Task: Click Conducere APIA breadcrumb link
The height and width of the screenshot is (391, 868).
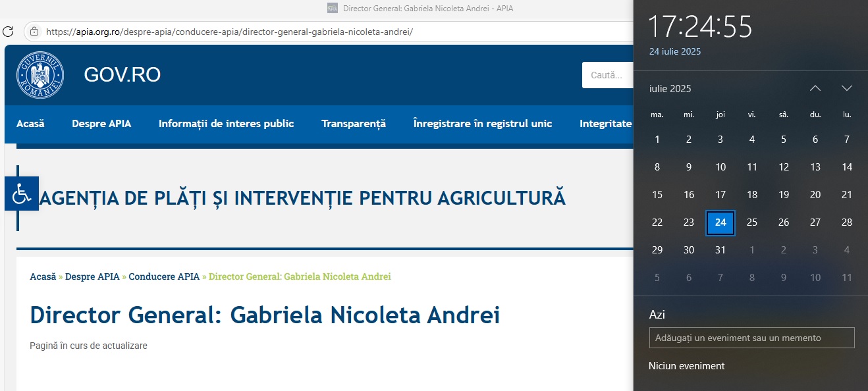Action: point(164,276)
